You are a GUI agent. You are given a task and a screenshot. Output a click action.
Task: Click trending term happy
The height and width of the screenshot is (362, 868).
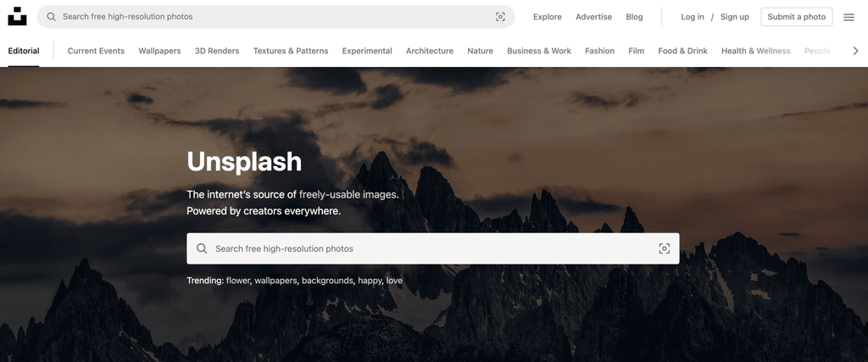click(x=370, y=281)
